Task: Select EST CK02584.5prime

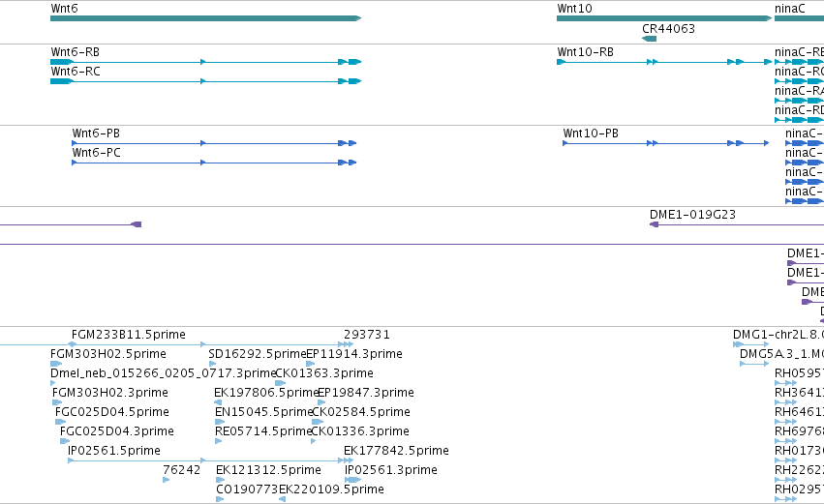Action: [x=361, y=412]
